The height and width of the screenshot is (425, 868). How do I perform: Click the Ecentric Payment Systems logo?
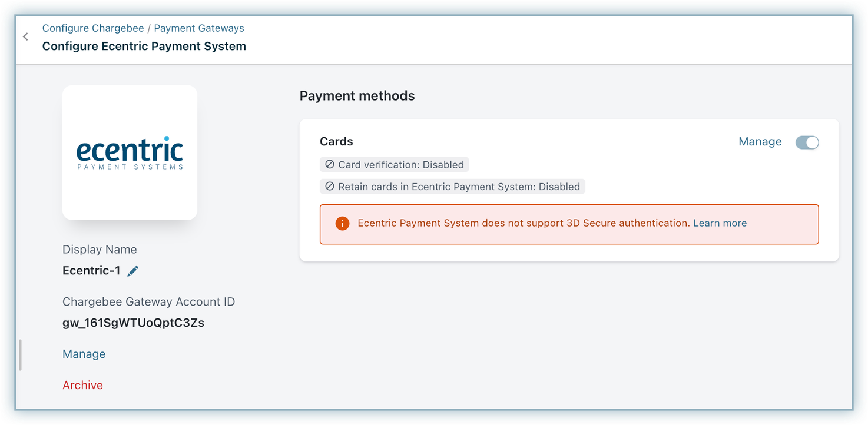pos(130,152)
